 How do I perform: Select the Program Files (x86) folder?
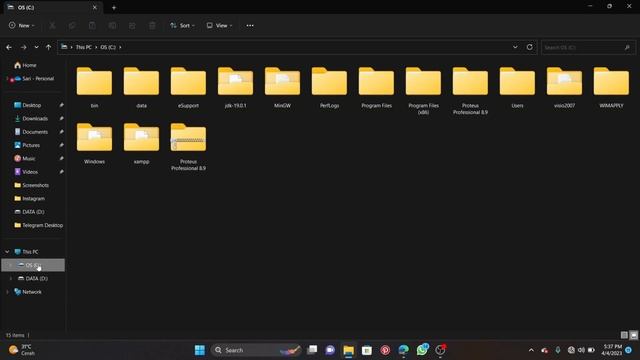(423, 91)
